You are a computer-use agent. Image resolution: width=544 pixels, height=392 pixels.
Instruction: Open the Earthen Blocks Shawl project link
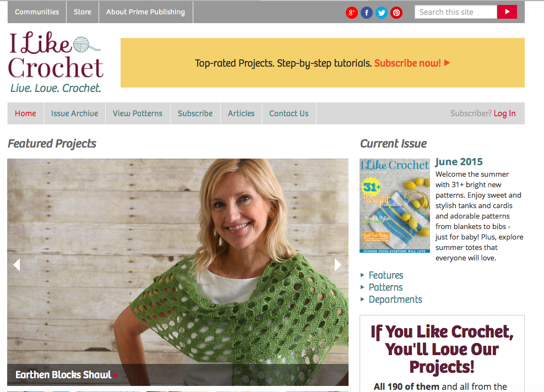63,374
